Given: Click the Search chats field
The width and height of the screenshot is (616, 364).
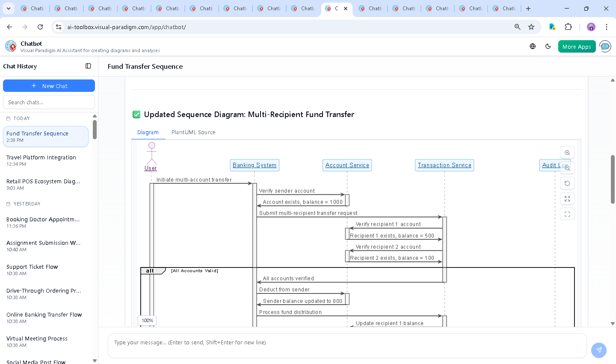Looking at the screenshot, I should pos(49,102).
